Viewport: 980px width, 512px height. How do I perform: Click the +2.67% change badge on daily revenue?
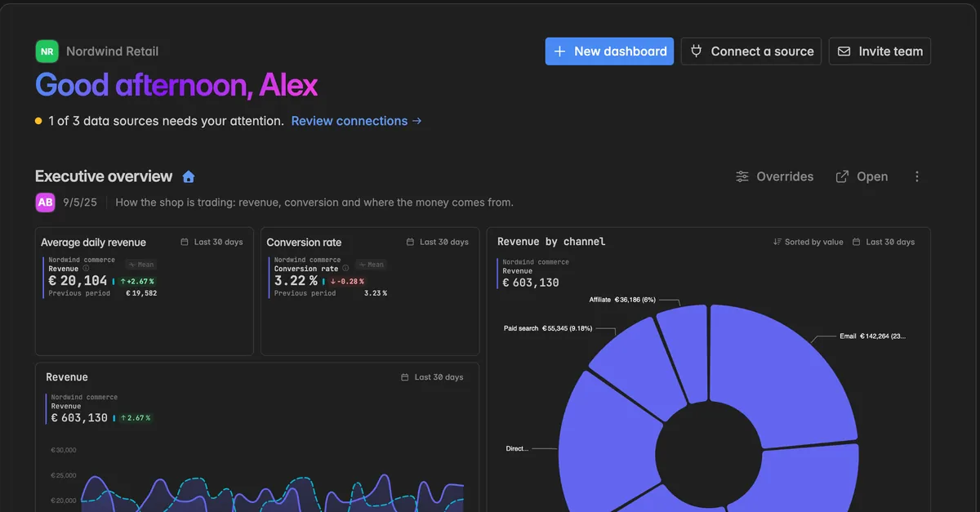pyautogui.click(x=136, y=281)
